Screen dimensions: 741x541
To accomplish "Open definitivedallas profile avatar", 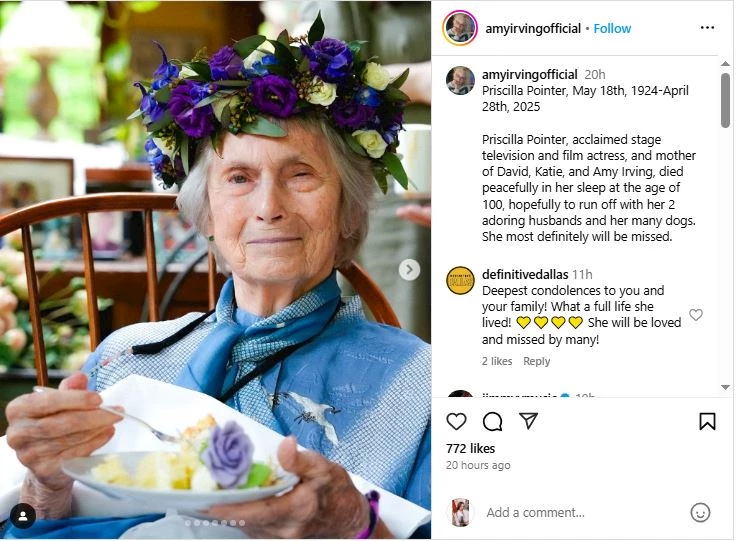I will [x=460, y=281].
